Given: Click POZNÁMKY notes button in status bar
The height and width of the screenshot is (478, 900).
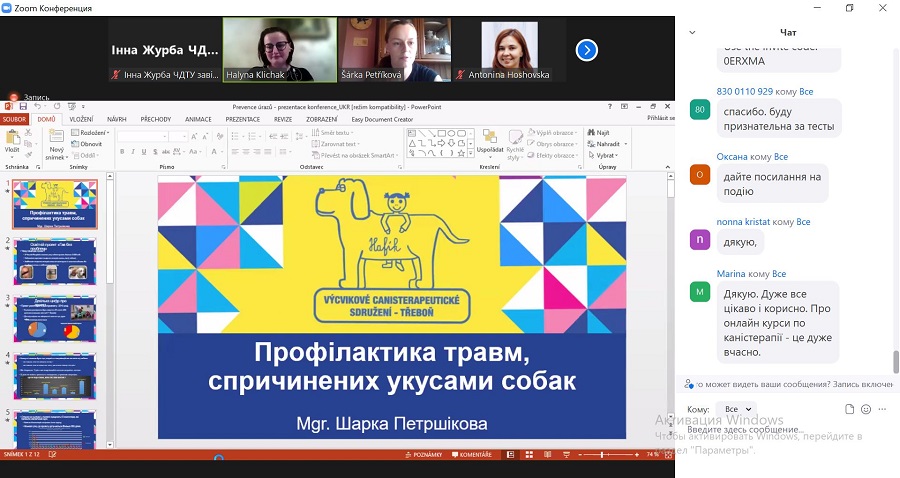Looking at the screenshot, I should pyautogui.click(x=424, y=454).
